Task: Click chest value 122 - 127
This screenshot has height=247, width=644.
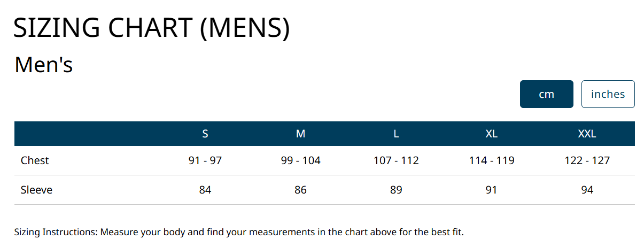Action: coord(587,160)
